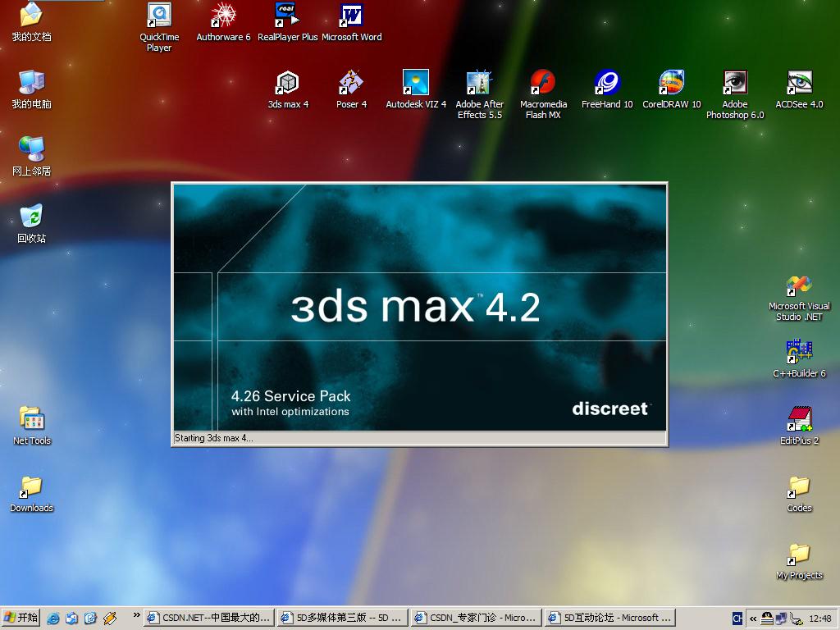Switch to 5D多媒体第三版 taskbar window
This screenshot has height=630, width=840.
coord(342,618)
